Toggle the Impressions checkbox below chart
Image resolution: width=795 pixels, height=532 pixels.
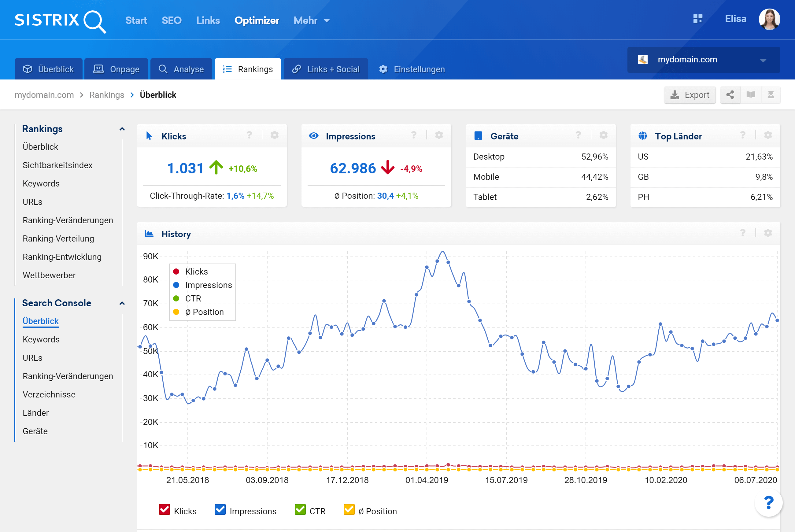point(220,510)
